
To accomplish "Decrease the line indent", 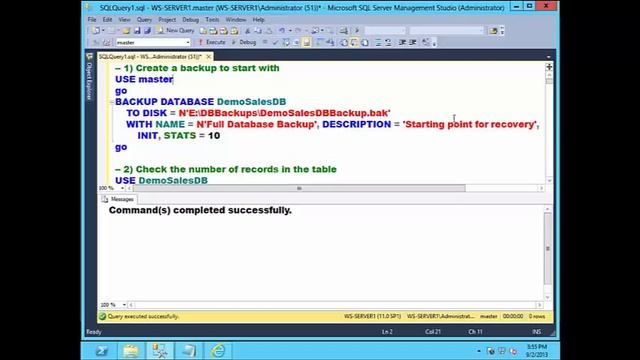I will (x=402, y=42).
